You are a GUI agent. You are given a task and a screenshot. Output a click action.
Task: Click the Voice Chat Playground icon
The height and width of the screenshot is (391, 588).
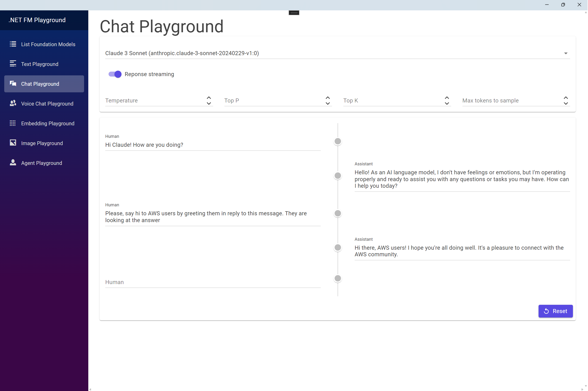click(x=13, y=103)
